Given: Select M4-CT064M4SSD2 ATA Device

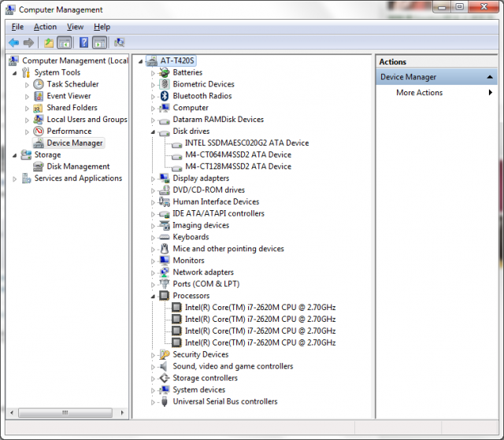Looking at the screenshot, I should (238, 155).
